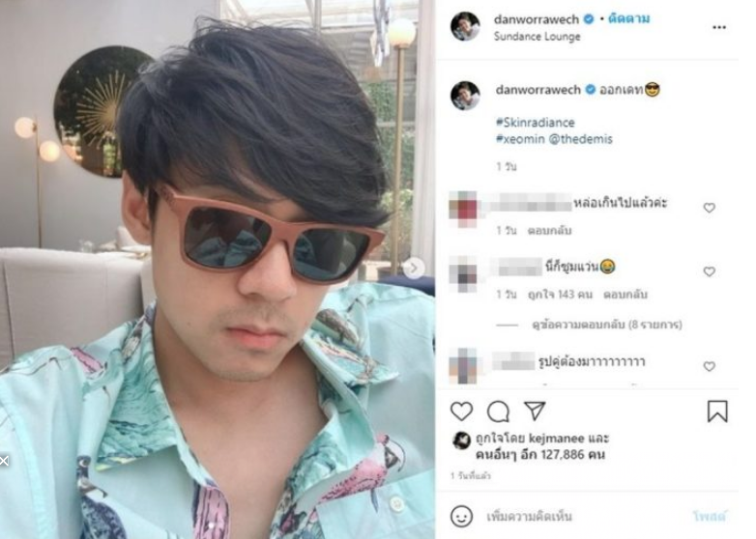Like the post with the heart icon
The height and width of the screenshot is (539, 756).
point(461,411)
